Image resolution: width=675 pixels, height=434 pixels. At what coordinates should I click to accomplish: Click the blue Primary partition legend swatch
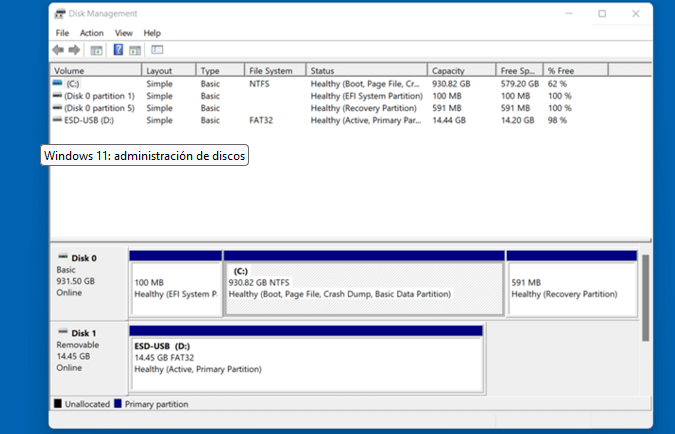118,404
